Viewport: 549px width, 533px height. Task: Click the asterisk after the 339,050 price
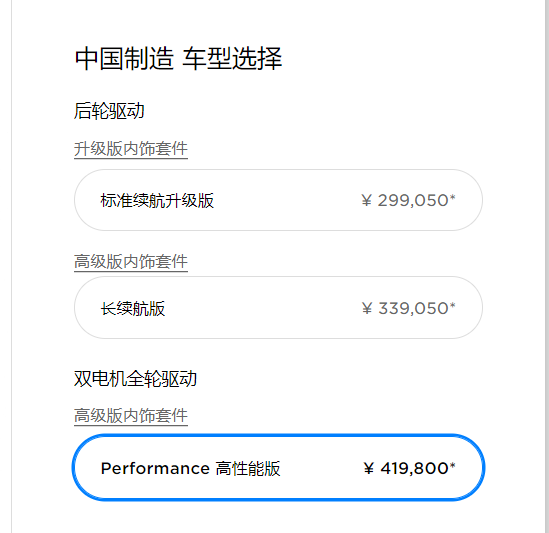(x=452, y=305)
